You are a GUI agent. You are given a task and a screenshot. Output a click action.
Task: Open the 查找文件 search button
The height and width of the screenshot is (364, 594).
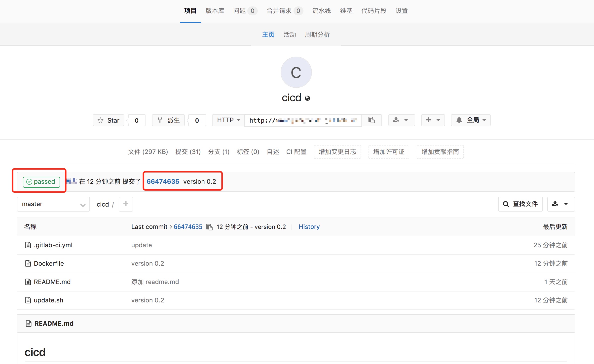[520, 204]
